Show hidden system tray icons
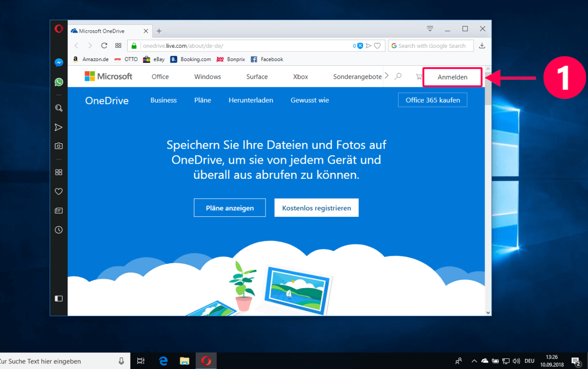 pos(474,361)
